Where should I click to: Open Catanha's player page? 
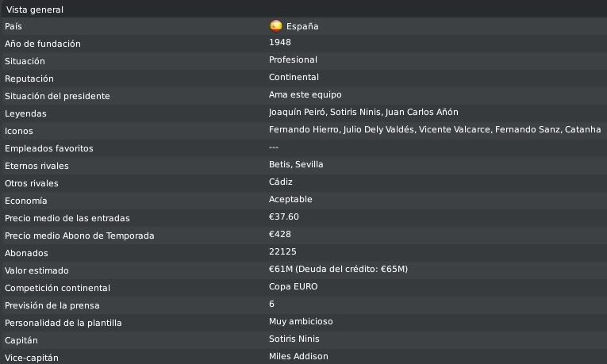click(582, 129)
